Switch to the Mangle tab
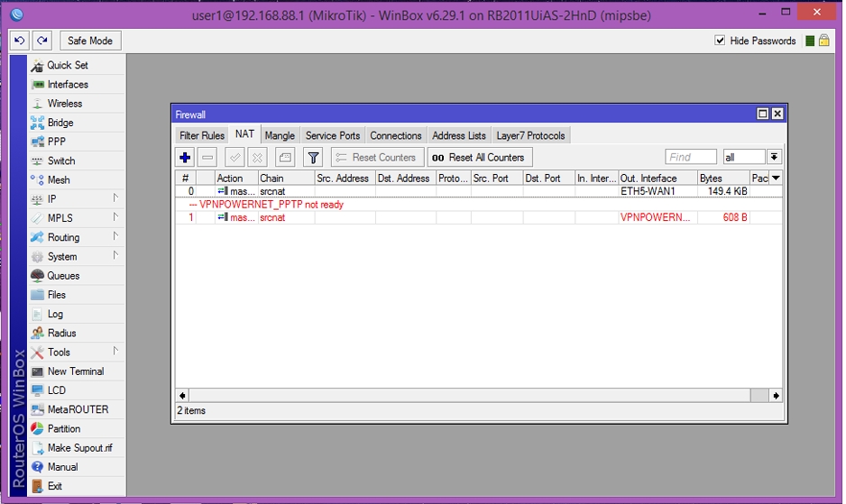This screenshot has width=846, height=504. pos(280,135)
